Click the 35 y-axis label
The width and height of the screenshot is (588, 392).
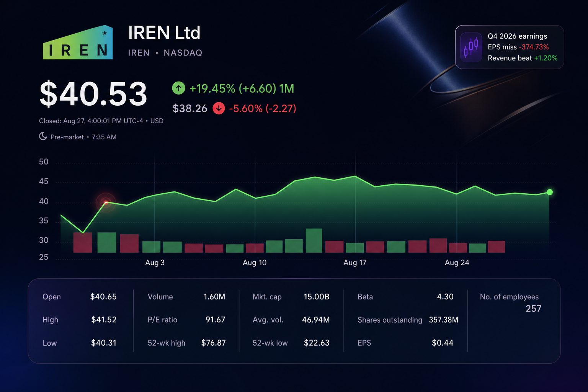pyautogui.click(x=44, y=220)
